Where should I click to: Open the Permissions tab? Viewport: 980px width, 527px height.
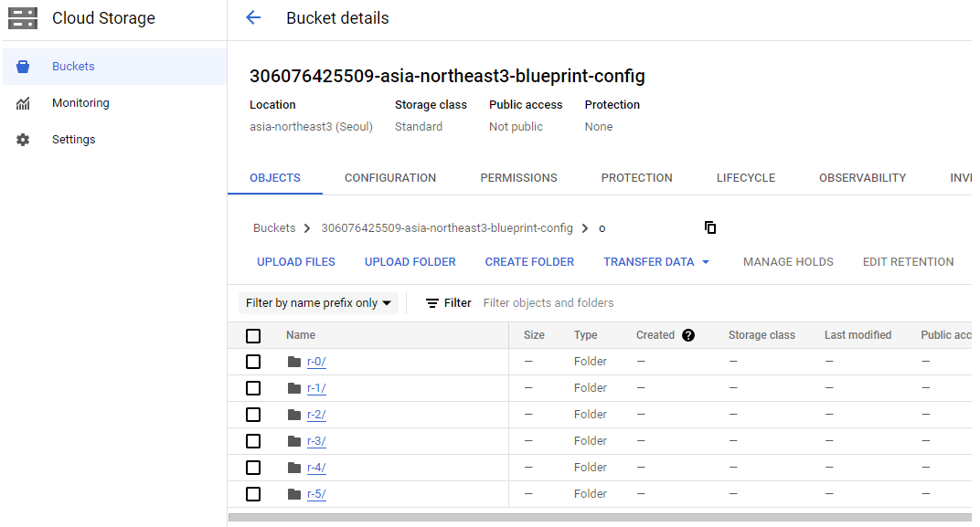click(518, 178)
